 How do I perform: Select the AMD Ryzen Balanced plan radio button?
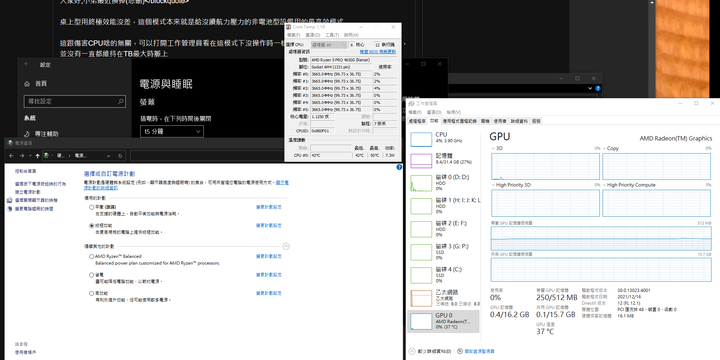coord(91,256)
